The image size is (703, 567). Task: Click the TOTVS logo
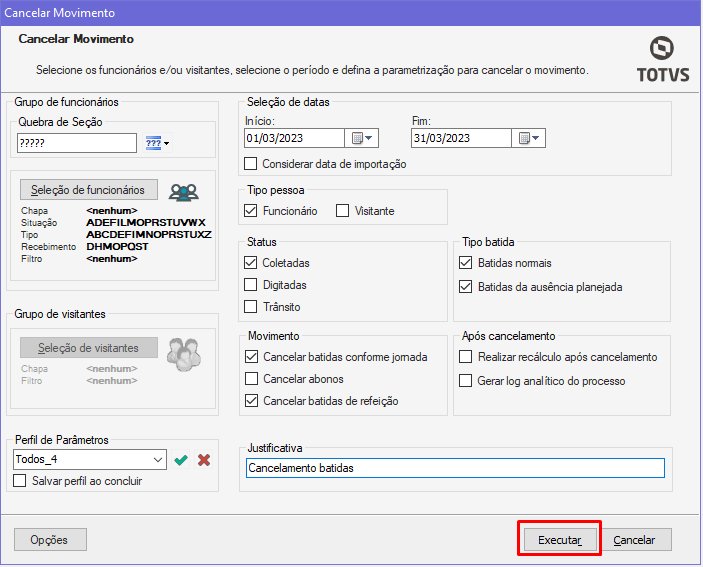pos(663,60)
